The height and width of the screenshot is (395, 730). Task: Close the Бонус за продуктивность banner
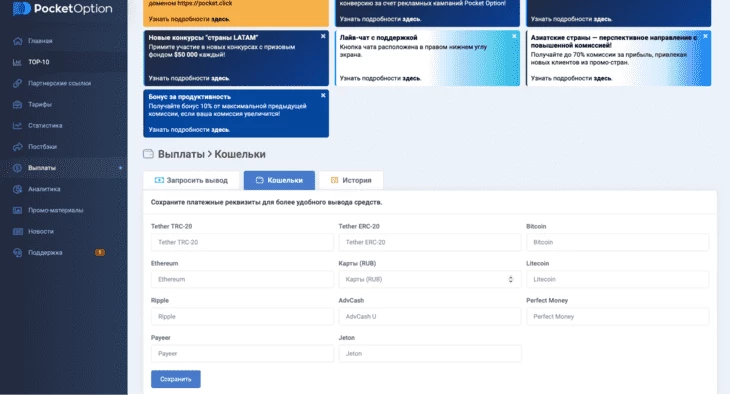coord(323,95)
